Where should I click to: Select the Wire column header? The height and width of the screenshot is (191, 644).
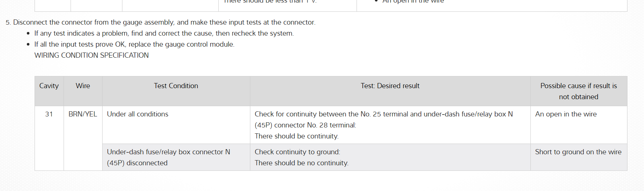click(83, 86)
